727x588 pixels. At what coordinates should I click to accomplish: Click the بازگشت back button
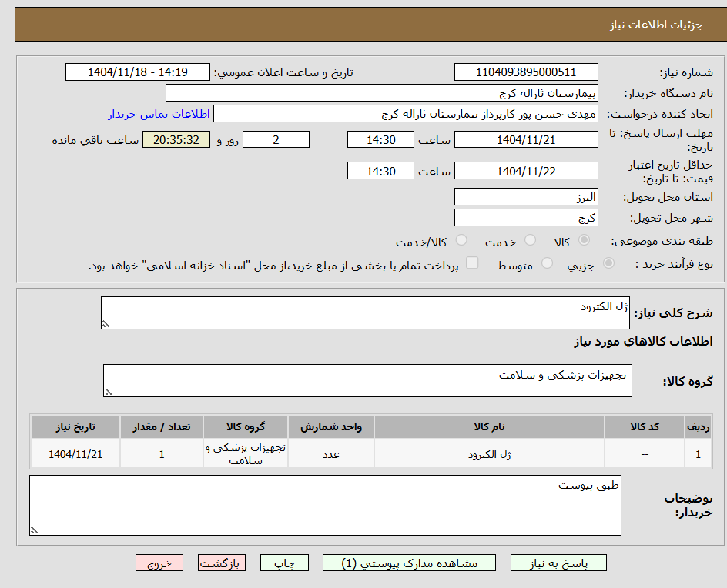tap(222, 563)
